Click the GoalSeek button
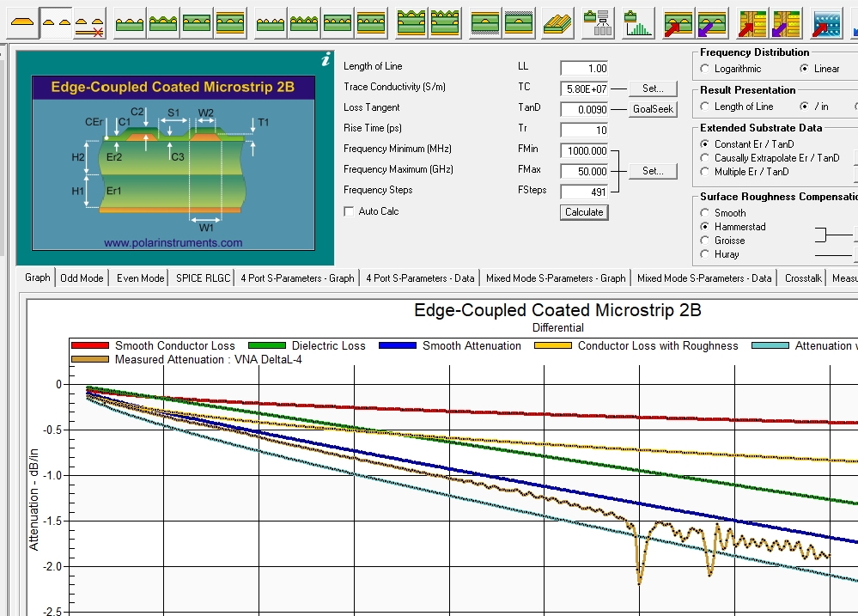 coord(653,109)
